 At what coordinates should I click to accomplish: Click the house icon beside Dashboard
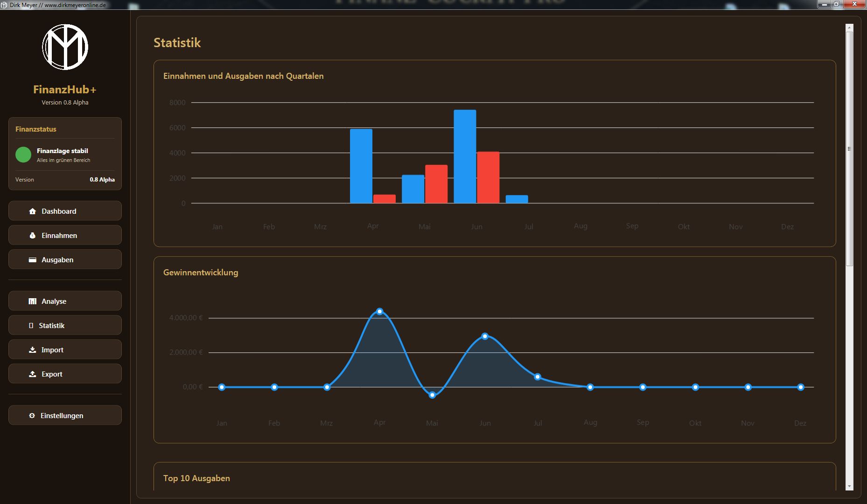32,211
